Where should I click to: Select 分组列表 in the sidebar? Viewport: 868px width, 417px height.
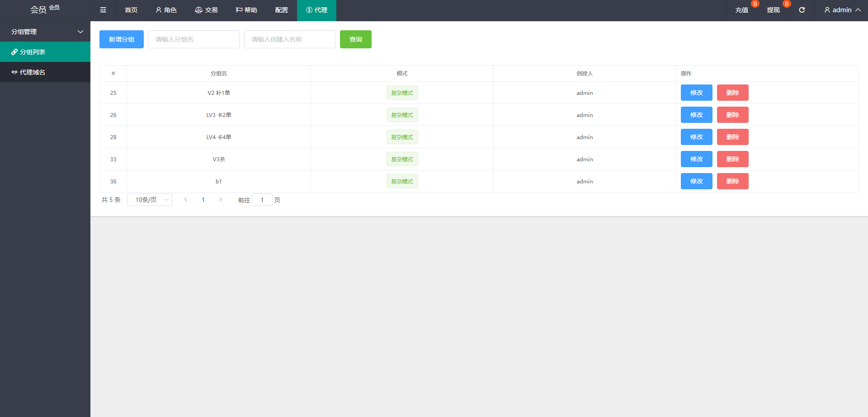click(x=45, y=52)
